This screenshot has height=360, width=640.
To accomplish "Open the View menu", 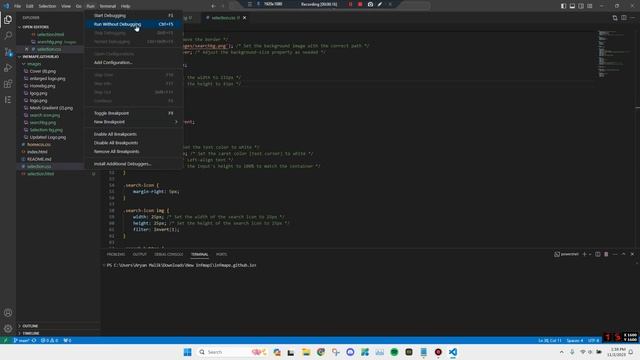I will click(66, 6).
